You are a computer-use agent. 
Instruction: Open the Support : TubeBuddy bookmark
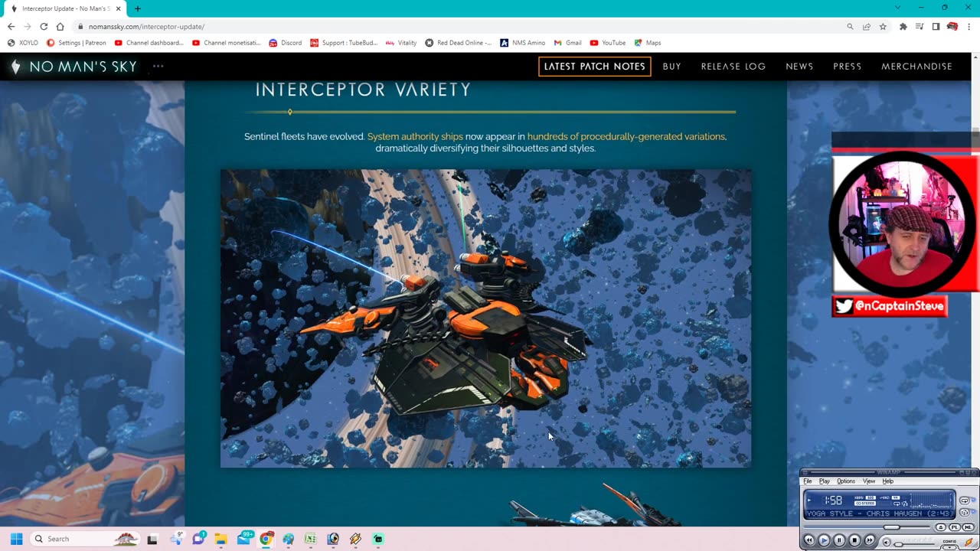coord(344,43)
